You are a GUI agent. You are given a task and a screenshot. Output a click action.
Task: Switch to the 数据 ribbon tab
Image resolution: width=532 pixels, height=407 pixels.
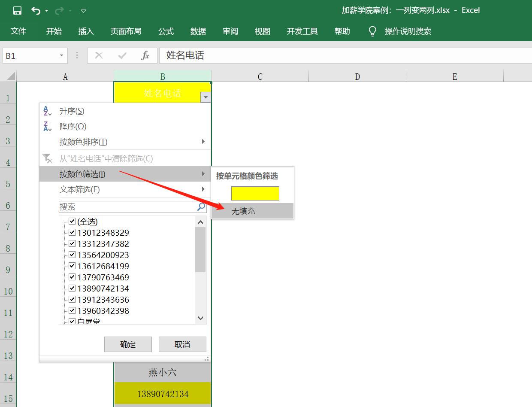(198, 31)
